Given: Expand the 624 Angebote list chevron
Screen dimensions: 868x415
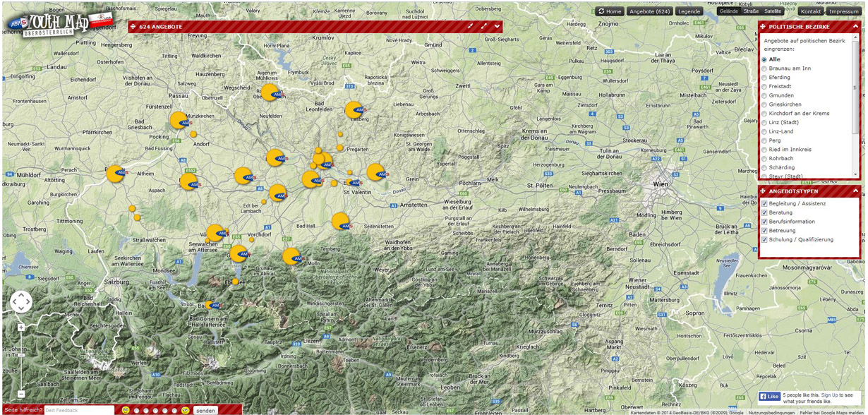Looking at the screenshot, I should tap(498, 27).
